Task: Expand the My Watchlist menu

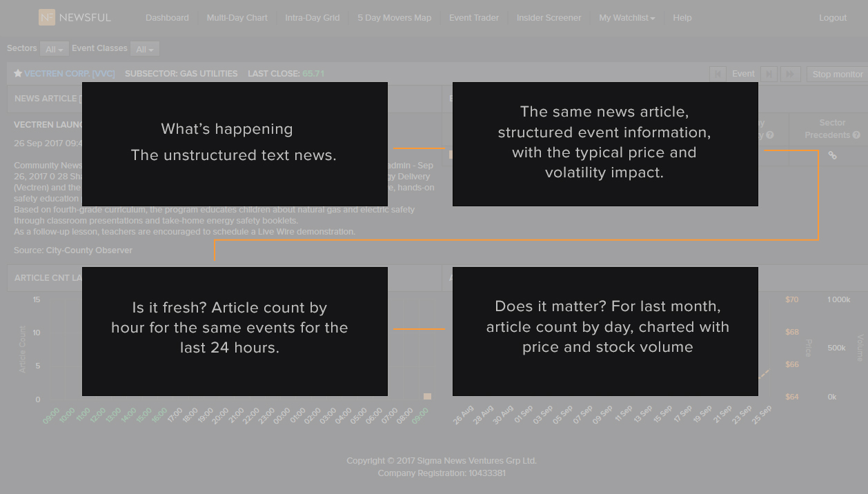Action: [x=627, y=18]
